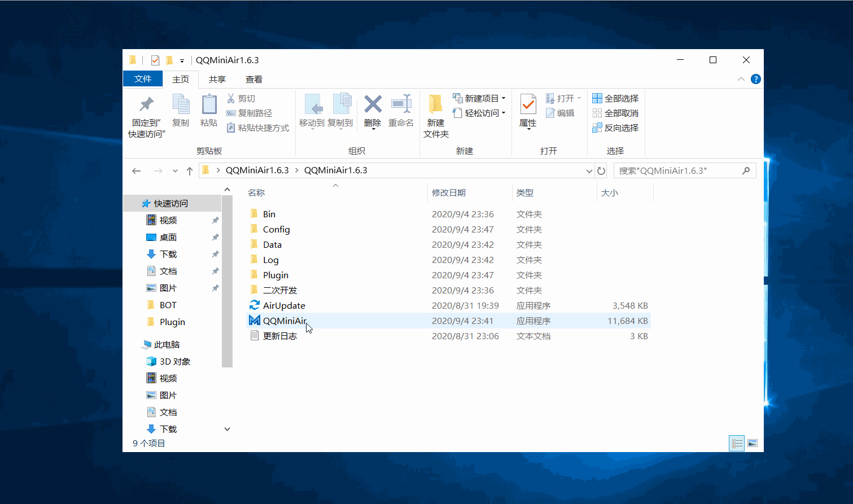The height and width of the screenshot is (504, 853).
Task: Switch to the Share (共享) tab
Action: click(x=217, y=79)
